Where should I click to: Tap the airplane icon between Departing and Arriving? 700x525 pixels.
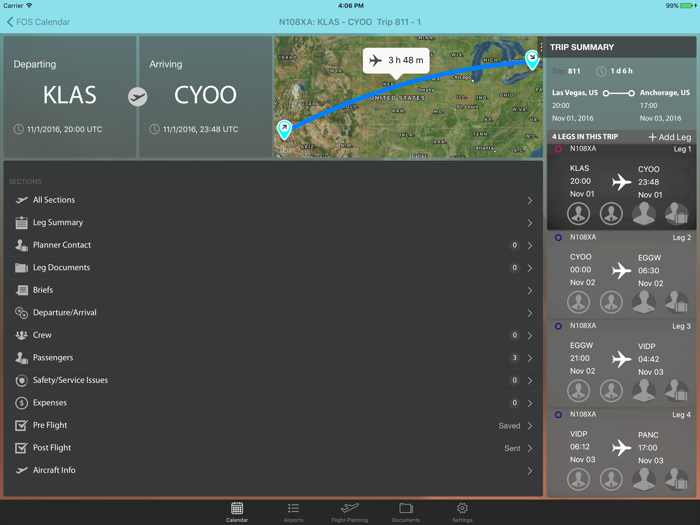click(x=138, y=97)
